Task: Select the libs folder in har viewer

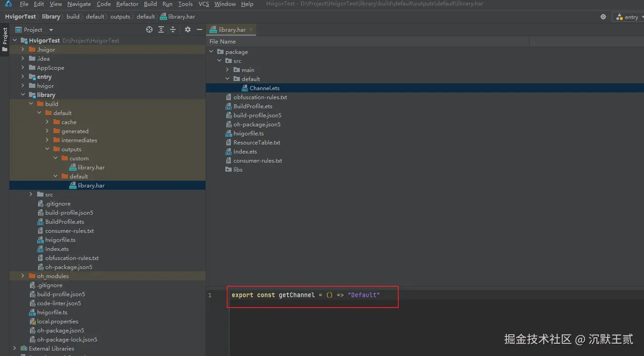Action: pos(238,169)
